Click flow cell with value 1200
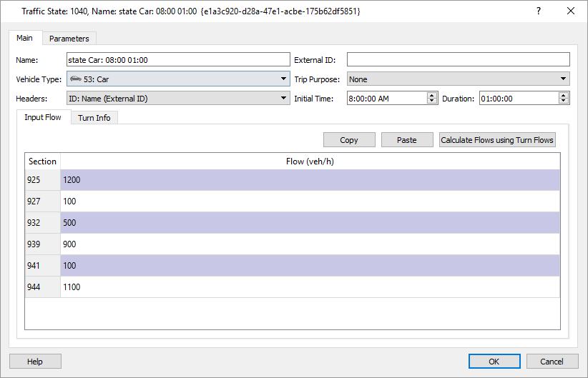588x378 pixels. point(310,180)
